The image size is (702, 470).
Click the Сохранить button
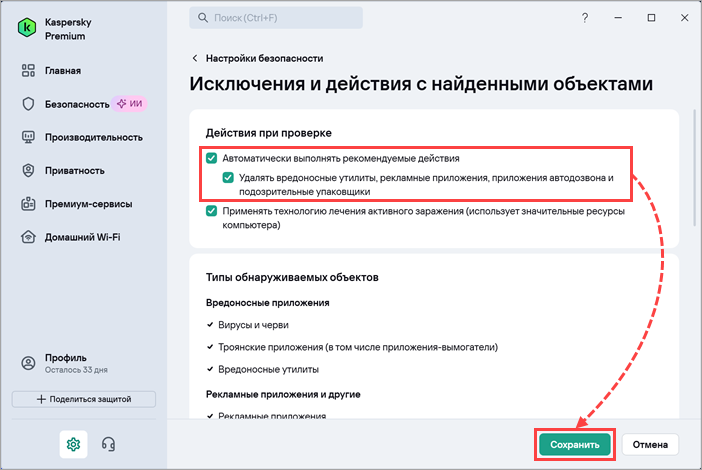[575, 444]
